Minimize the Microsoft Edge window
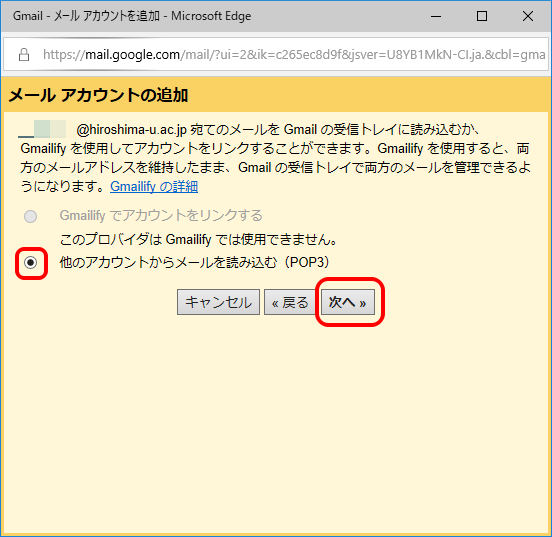This screenshot has width=552, height=537. (x=436, y=16)
